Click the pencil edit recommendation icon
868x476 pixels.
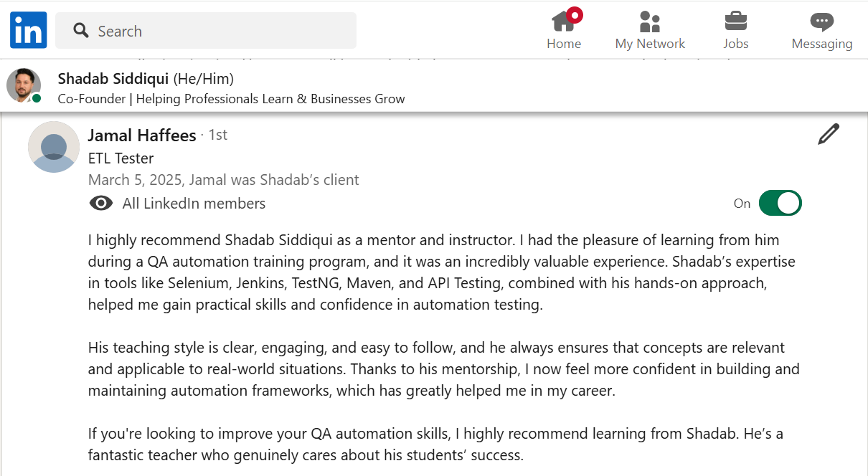[829, 134]
